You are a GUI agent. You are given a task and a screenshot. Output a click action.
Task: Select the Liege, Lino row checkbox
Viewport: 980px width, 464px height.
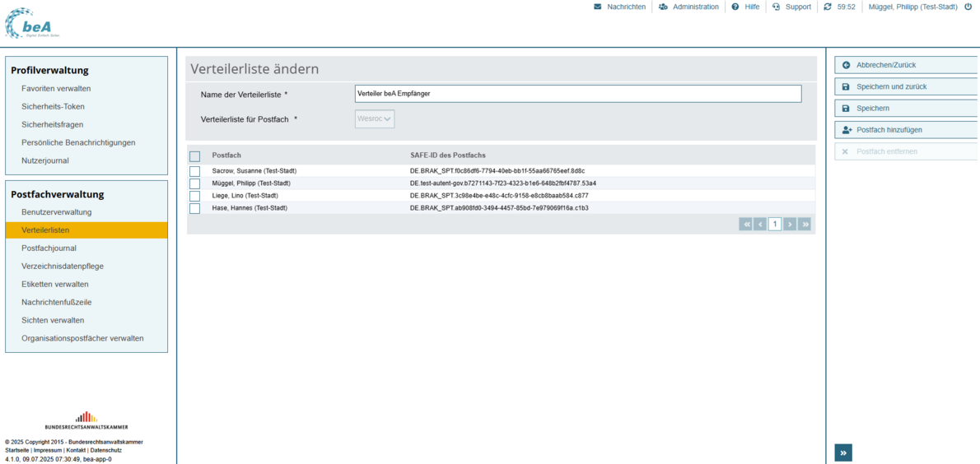pos(194,196)
